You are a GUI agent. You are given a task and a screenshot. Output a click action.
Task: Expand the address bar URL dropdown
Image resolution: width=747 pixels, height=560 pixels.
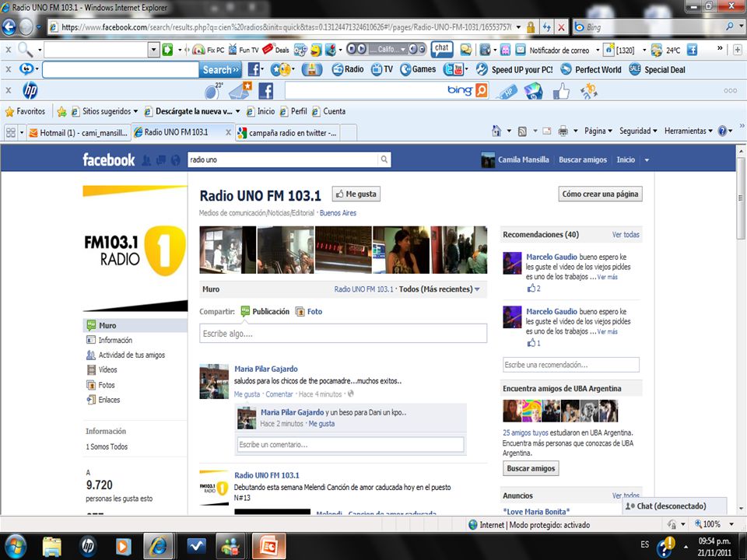click(518, 27)
